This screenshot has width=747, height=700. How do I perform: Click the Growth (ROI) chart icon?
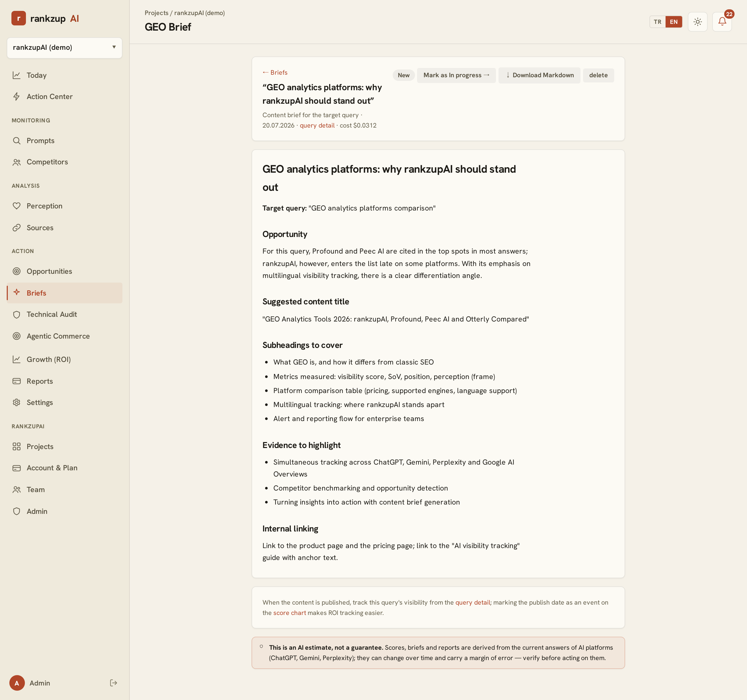17,359
